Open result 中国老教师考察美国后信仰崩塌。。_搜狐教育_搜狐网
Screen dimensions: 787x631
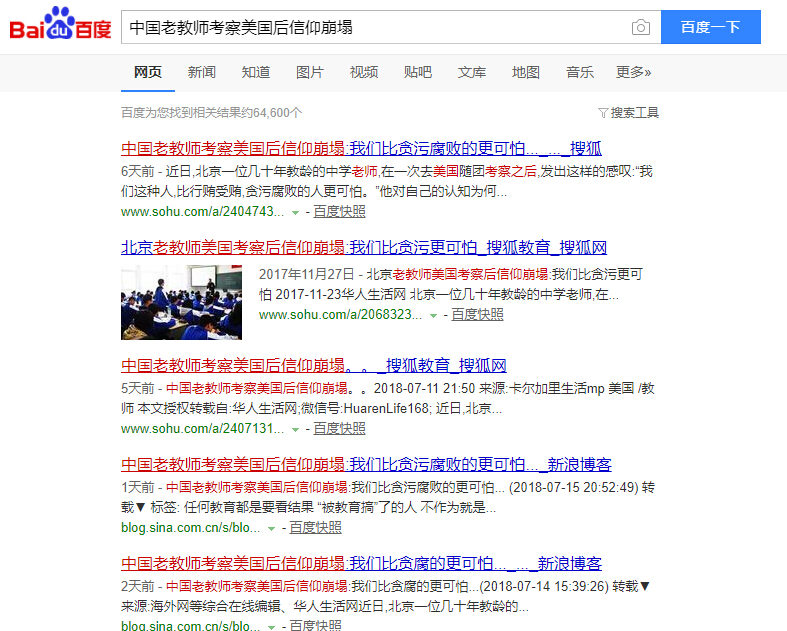point(314,365)
